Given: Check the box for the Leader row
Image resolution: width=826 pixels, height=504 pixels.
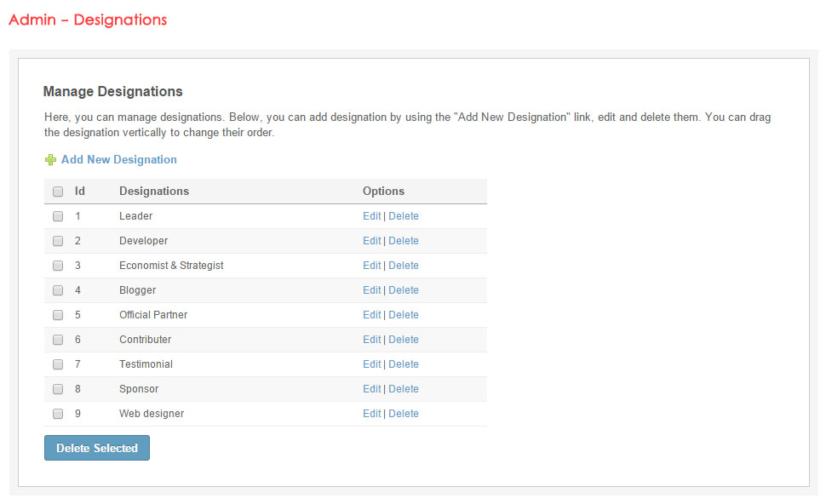Looking at the screenshot, I should click(x=58, y=216).
